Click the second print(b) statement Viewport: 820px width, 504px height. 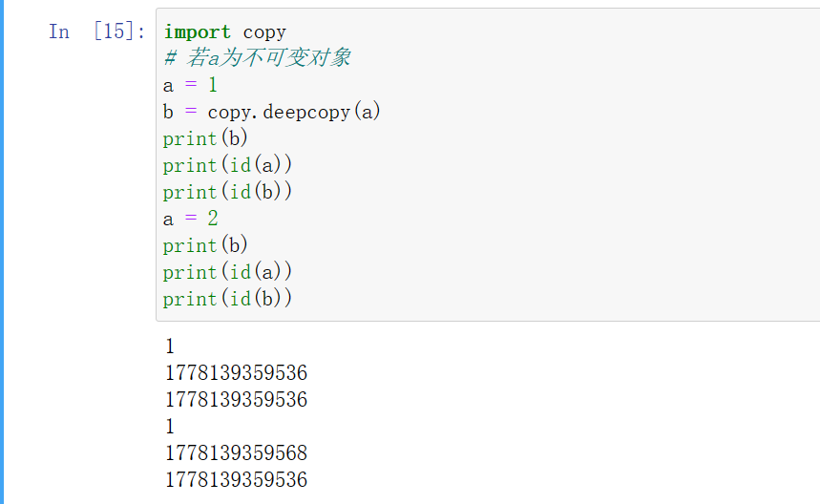(205, 245)
